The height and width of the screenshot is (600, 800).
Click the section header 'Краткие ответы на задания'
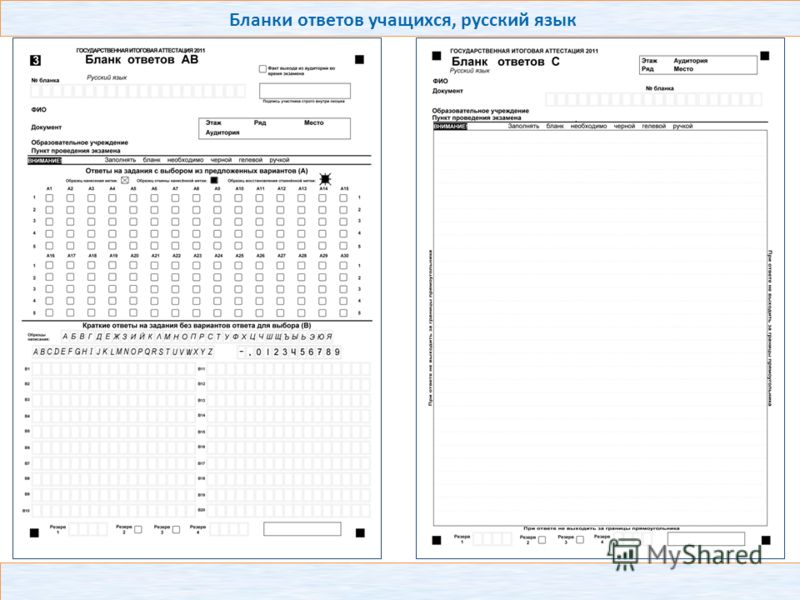point(196,326)
